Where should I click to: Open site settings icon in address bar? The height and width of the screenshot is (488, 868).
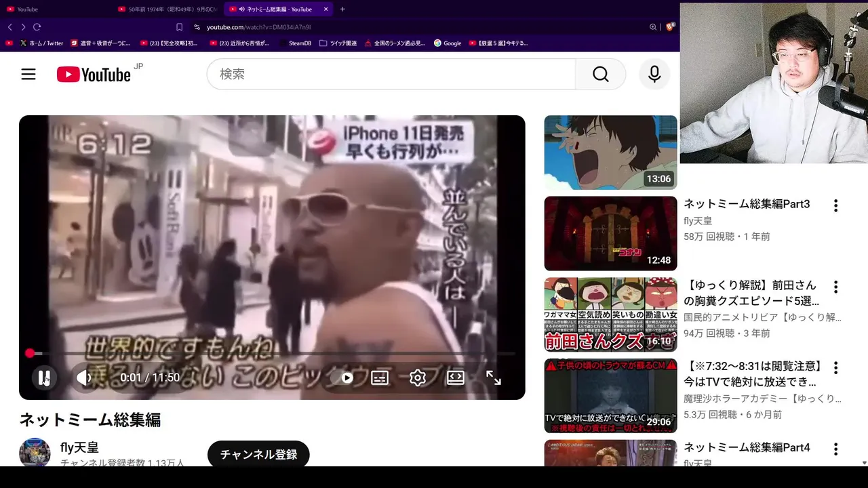pos(197,27)
